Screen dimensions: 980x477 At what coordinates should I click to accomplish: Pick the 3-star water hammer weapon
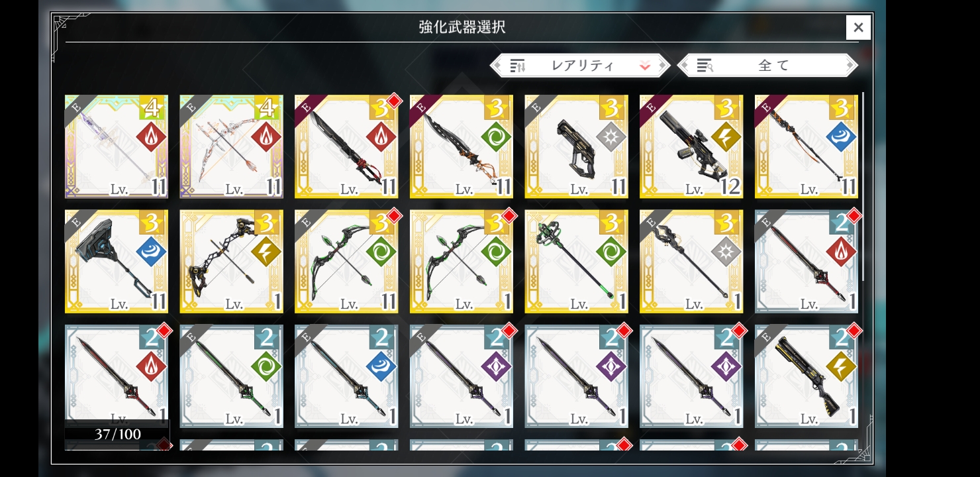click(117, 262)
